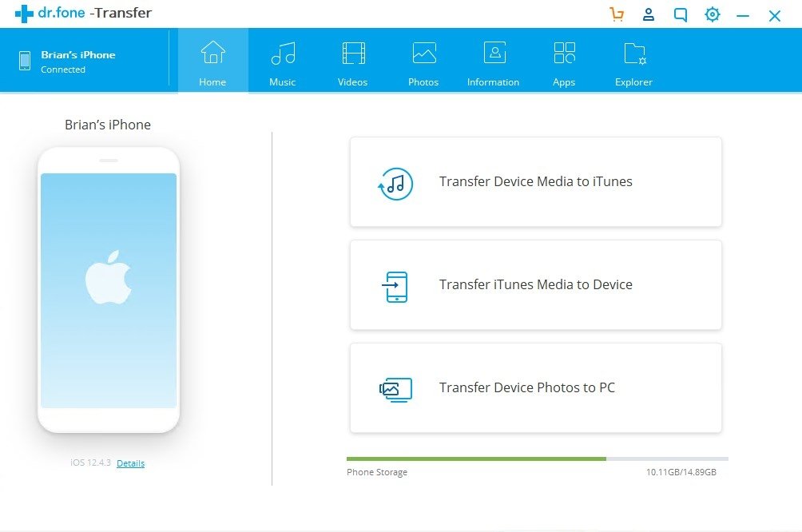Image resolution: width=802 pixels, height=532 pixels.
Task: Click the Brian's iPhone heading above preview
Action: click(x=108, y=125)
